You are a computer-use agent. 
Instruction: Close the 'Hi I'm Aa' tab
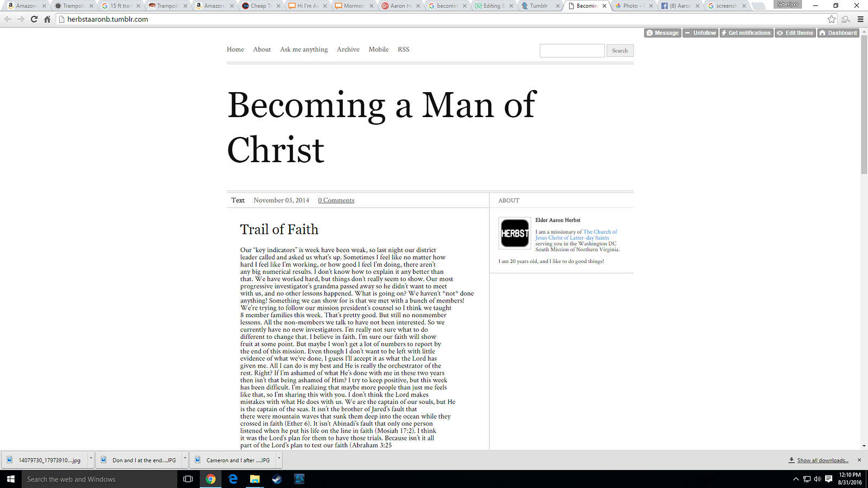pos(325,6)
